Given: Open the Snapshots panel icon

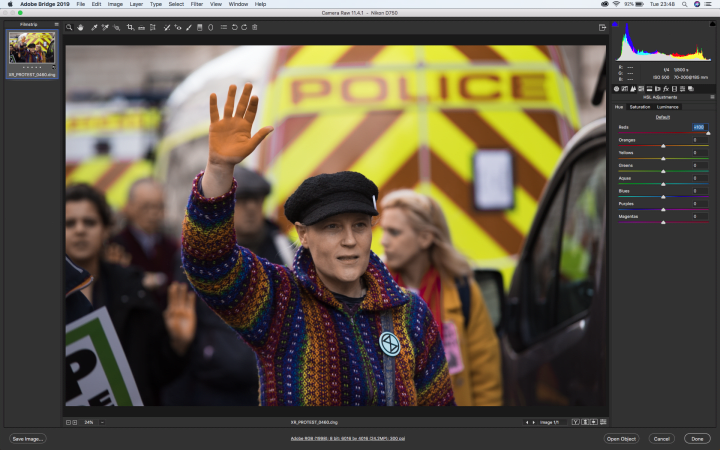Looking at the screenshot, I should (x=691, y=89).
